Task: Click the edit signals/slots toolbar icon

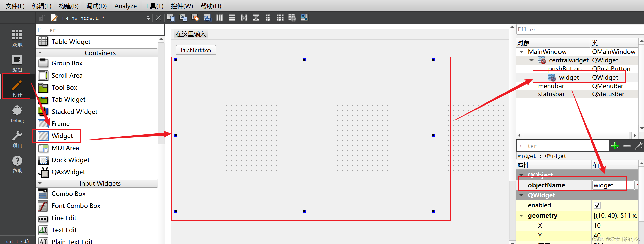Action: click(x=183, y=18)
